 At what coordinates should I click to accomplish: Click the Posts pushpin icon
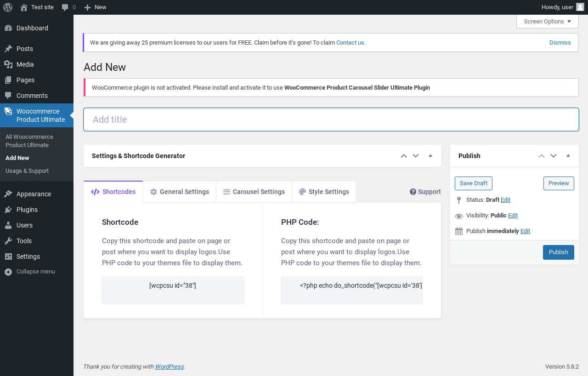coord(8,49)
